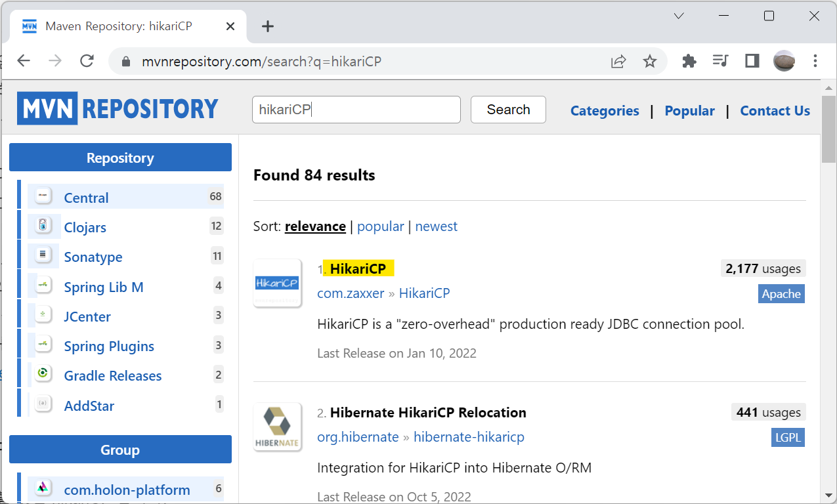Share this page via share icon
837x504 pixels.
point(618,61)
